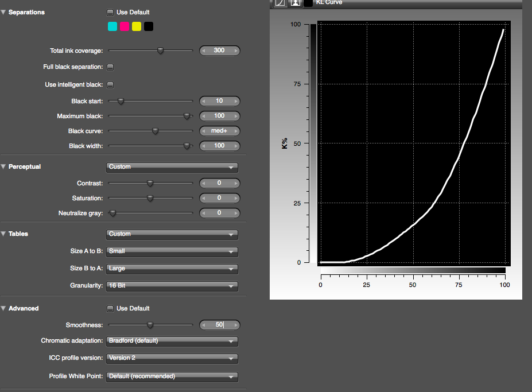The image size is (532, 392).
Task: Increase Total ink coverage with right arrow
Action: point(235,51)
